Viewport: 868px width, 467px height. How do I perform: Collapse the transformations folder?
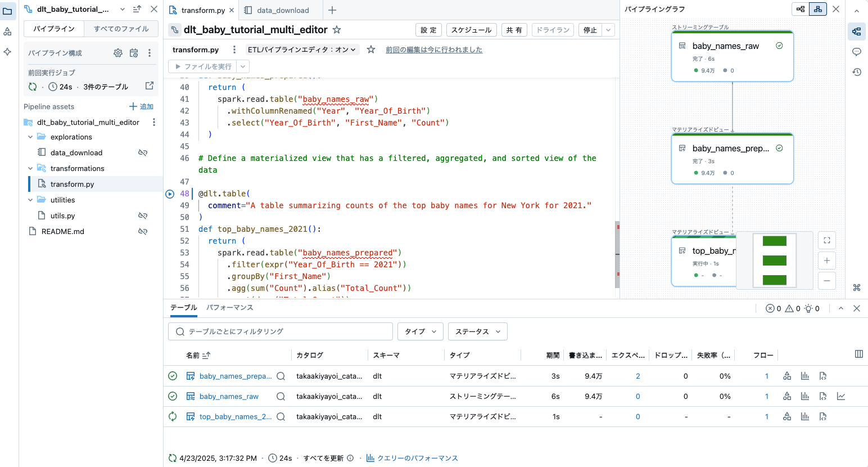pyautogui.click(x=30, y=168)
